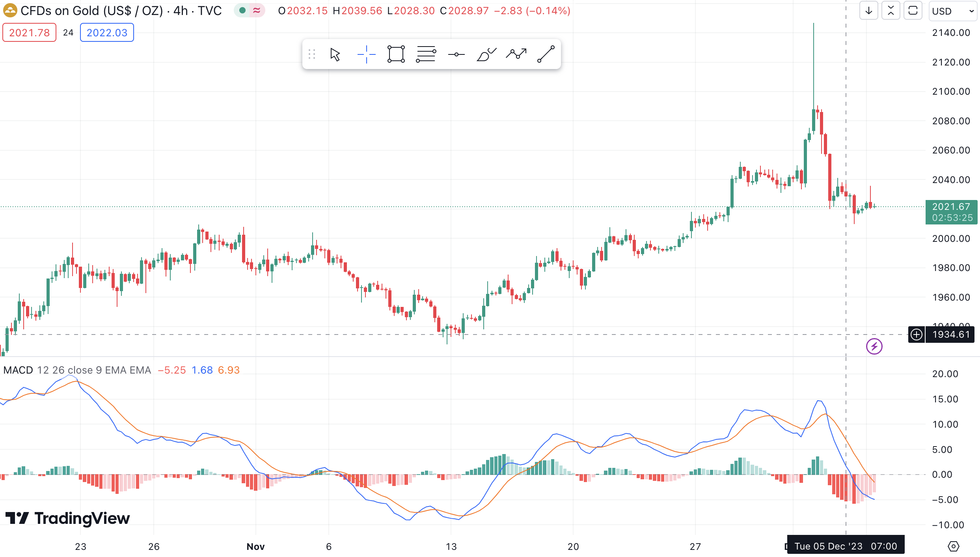
Task: Open symbol search via CFDs on Gold title
Action: click(x=121, y=11)
